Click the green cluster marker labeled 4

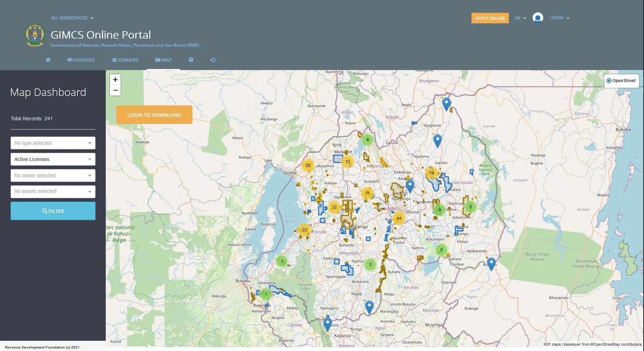pyautogui.click(x=367, y=140)
